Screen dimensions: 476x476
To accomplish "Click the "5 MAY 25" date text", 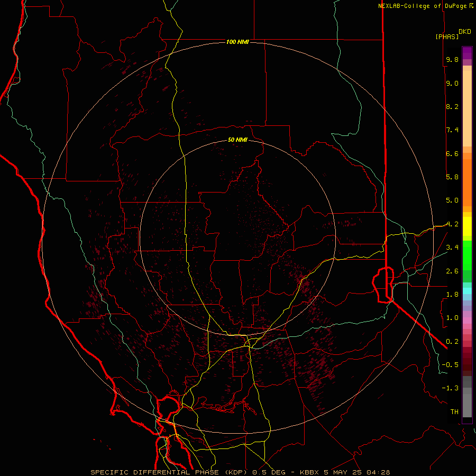I will pyautogui.click(x=343, y=472).
